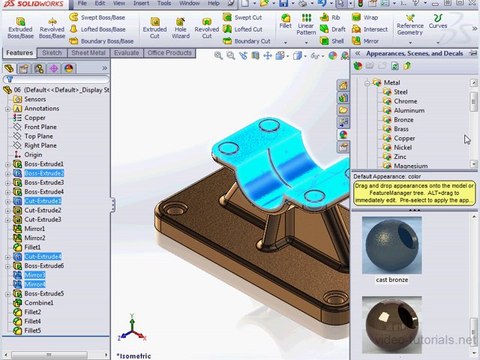
Task: Click the Wrap tool
Action: pos(365,17)
